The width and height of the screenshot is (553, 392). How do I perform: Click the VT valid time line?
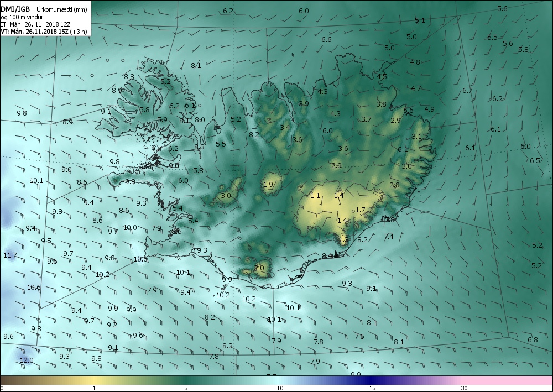[x=34, y=32]
